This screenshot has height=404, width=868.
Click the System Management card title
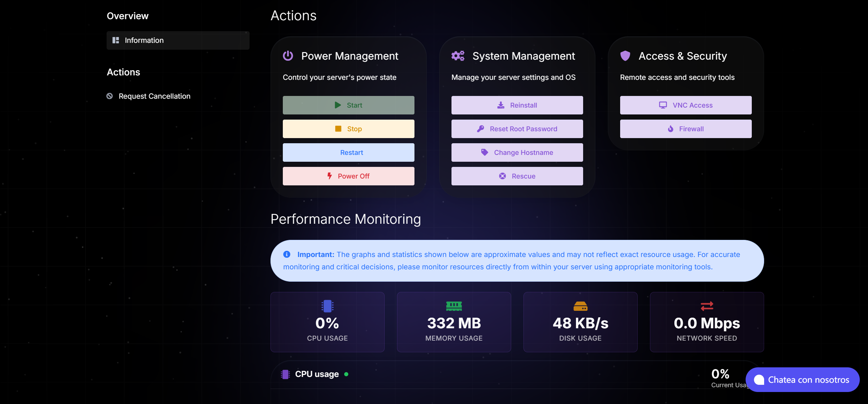click(x=523, y=56)
